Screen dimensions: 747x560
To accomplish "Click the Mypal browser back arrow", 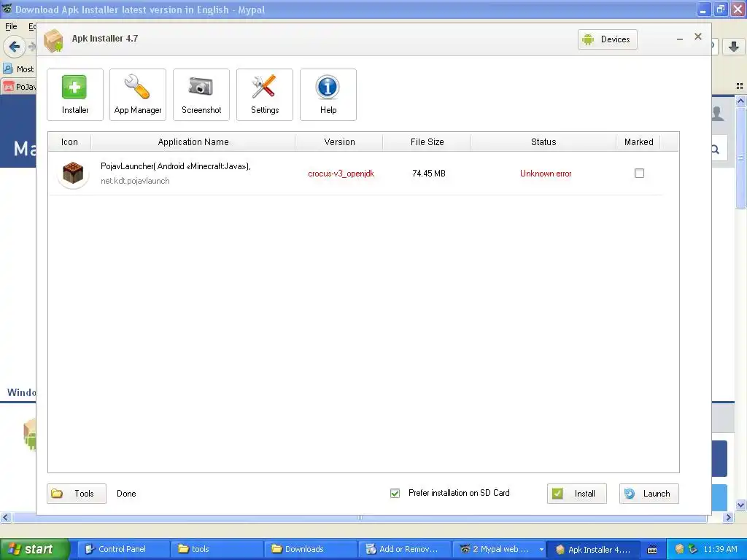I will click(15, 47).
